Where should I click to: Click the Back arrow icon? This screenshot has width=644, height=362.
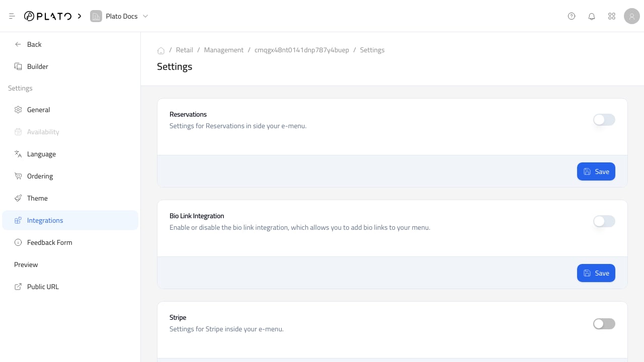pos(18,44)
